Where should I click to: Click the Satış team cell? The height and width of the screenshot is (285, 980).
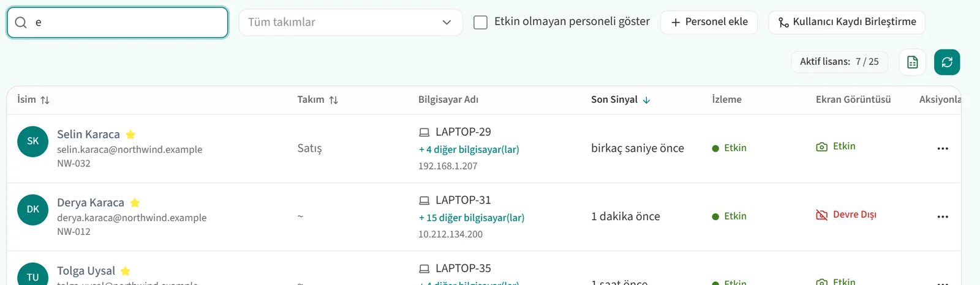point(309,149)
